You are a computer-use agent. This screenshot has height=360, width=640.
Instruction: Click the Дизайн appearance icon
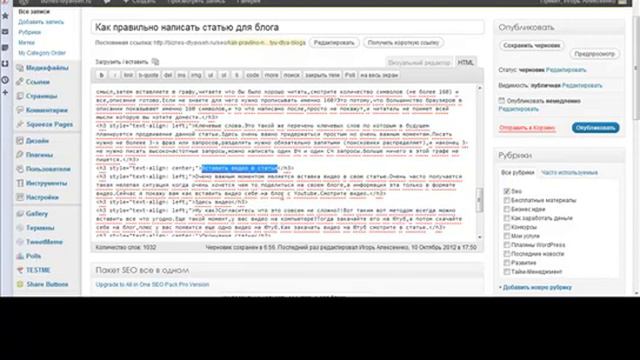[x=20, y=141]
